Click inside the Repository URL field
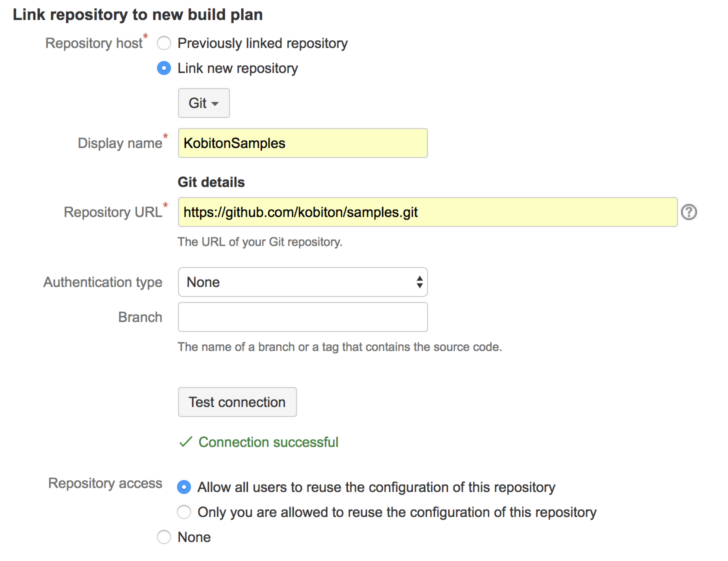The image size is (728, 561). click(427, 212)
